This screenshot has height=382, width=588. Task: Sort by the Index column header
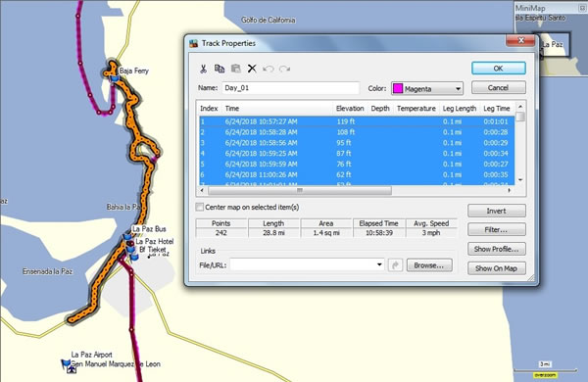tap(210, 109)
